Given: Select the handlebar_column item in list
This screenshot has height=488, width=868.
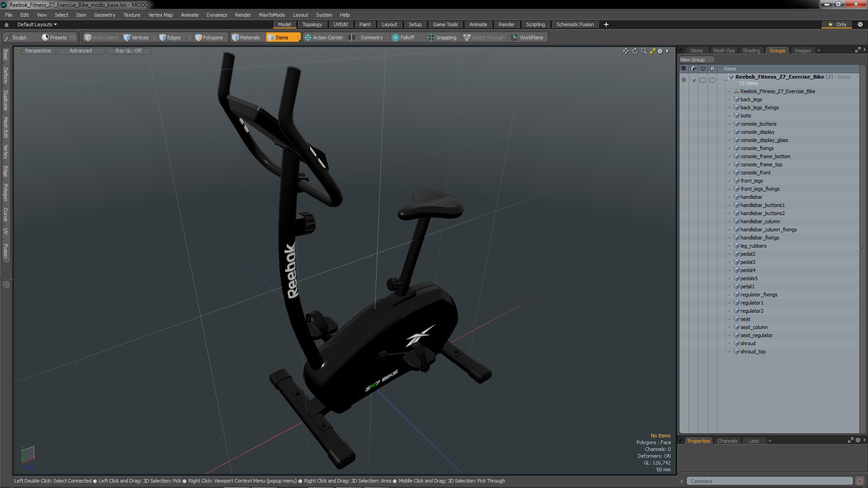Looking at the screenshot, I should pos(760,221).
